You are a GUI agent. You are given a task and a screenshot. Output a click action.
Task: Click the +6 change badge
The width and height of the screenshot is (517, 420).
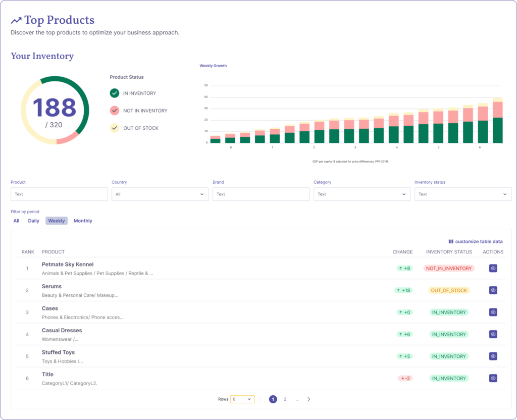(x=404, y=334)
